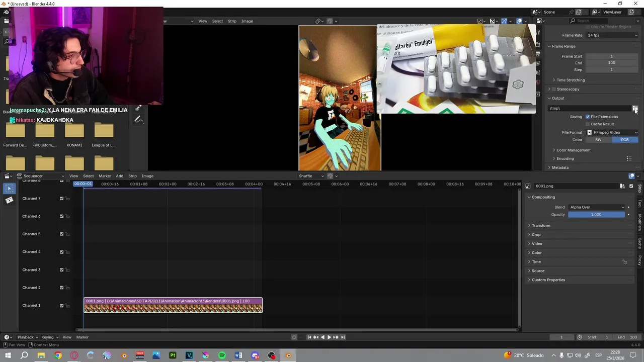
Task: Select the Select Box tool in the sequencer
Action: 9,189
